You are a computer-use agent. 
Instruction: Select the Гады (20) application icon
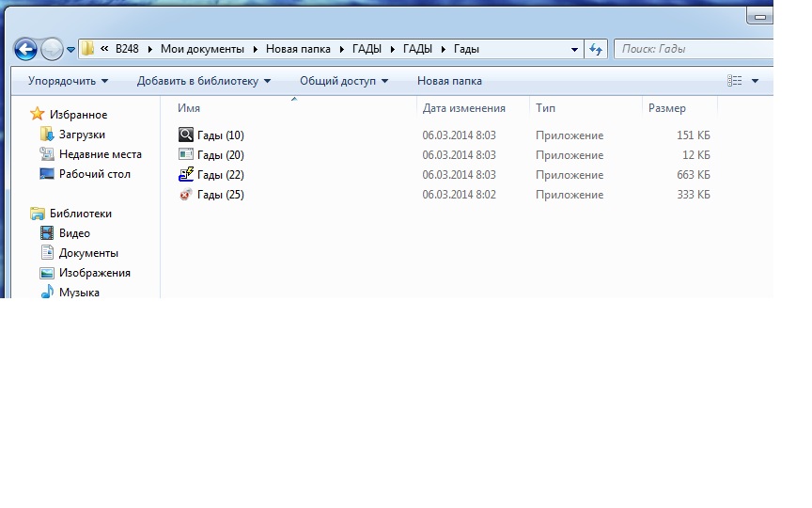coord(186,155)
